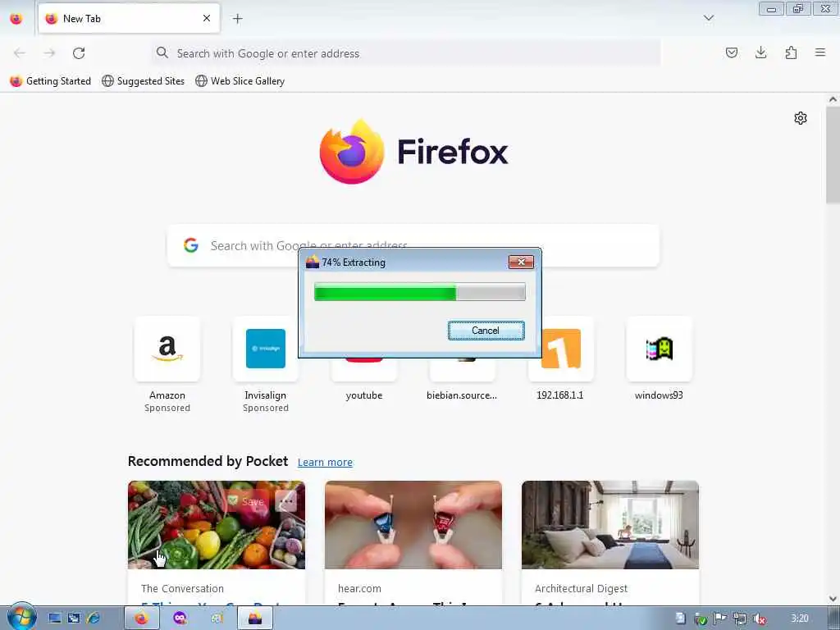Switch to extractor taskbar button

click(255, 619)
